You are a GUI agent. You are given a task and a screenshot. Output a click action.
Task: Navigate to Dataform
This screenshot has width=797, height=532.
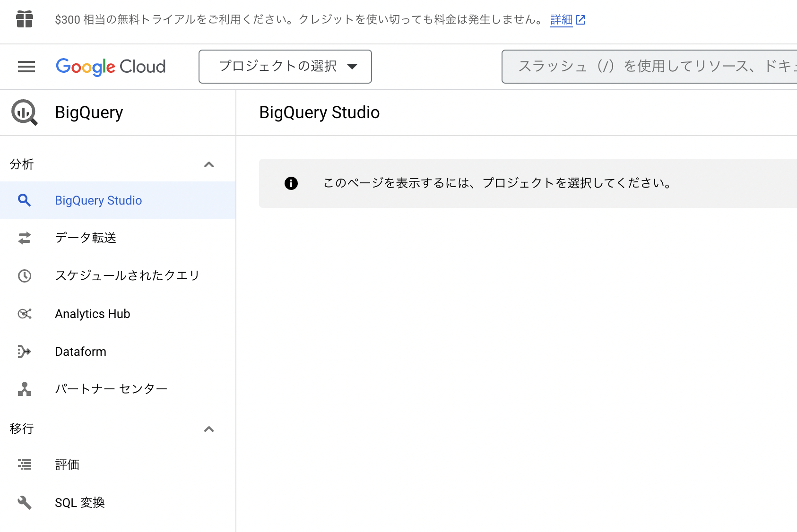118,352
